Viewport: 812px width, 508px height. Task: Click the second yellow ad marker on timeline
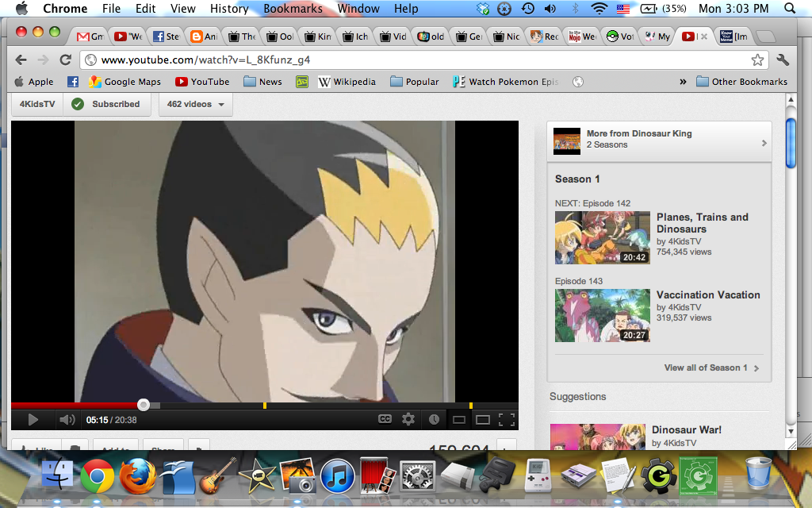coord(471,406)
